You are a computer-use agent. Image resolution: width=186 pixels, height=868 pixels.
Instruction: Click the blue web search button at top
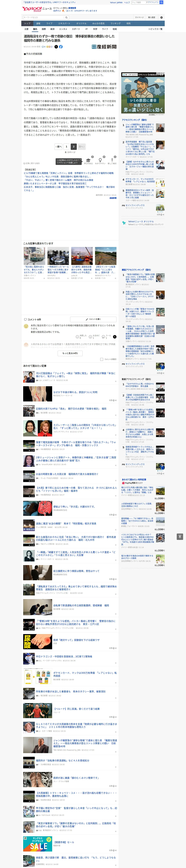(x=161, y=2)
